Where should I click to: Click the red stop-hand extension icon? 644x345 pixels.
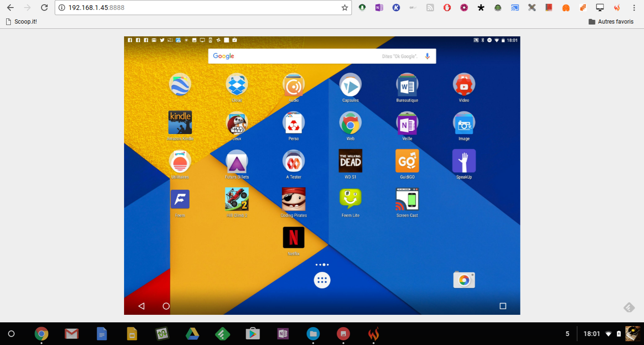(x=447, y=8)
